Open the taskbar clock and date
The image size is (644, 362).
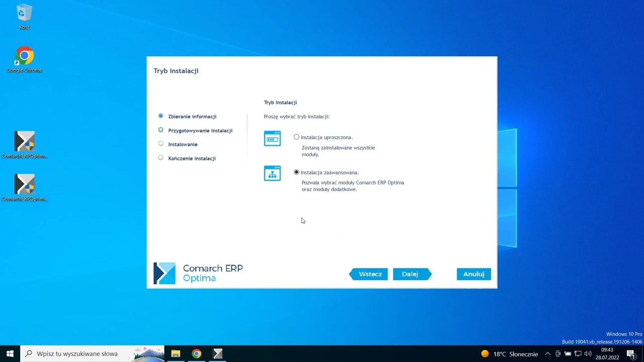coord(607,353)
